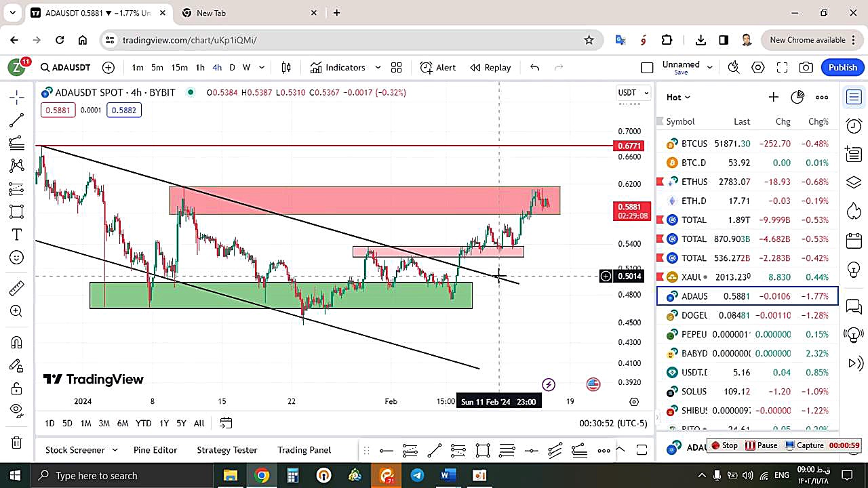
Task: Switch to 15m timeframe
Action: pyautogui.click(x=179, y=67)
